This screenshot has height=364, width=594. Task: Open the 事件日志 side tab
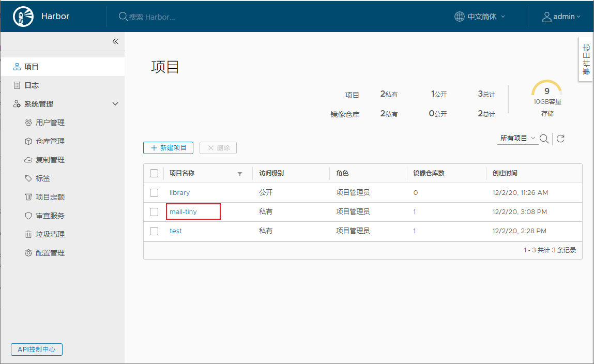[x=586, y=59]
